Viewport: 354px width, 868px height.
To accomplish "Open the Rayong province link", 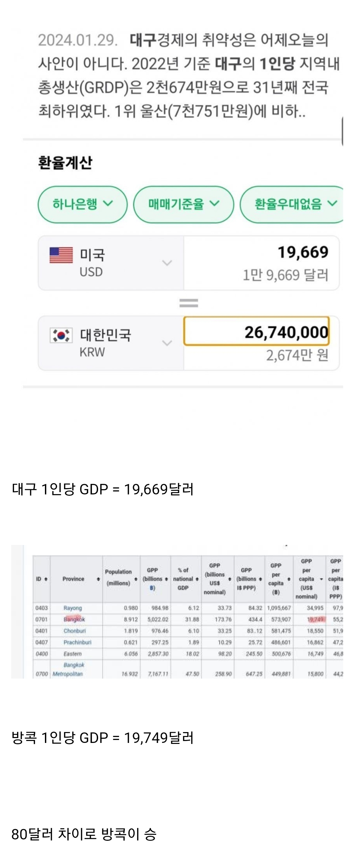I will tap(73, 608).
